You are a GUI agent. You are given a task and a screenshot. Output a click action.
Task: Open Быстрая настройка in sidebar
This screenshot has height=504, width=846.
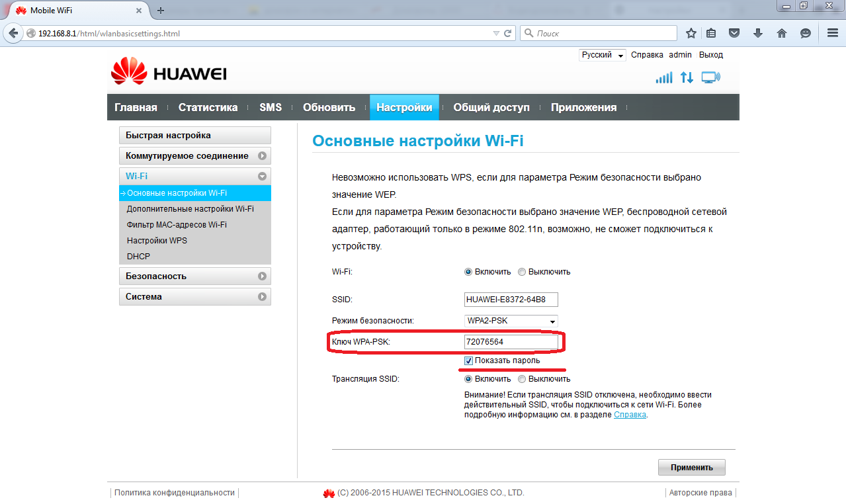point(195,136)
